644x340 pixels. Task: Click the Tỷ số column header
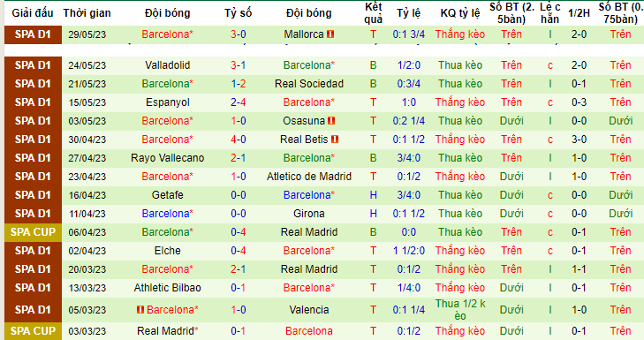coord(239,13)
